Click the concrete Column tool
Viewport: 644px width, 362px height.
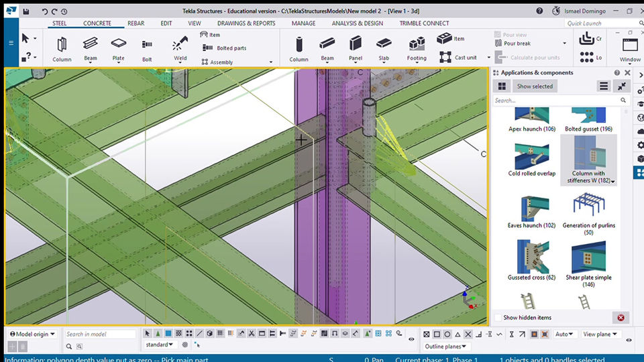tap(299, 49)
